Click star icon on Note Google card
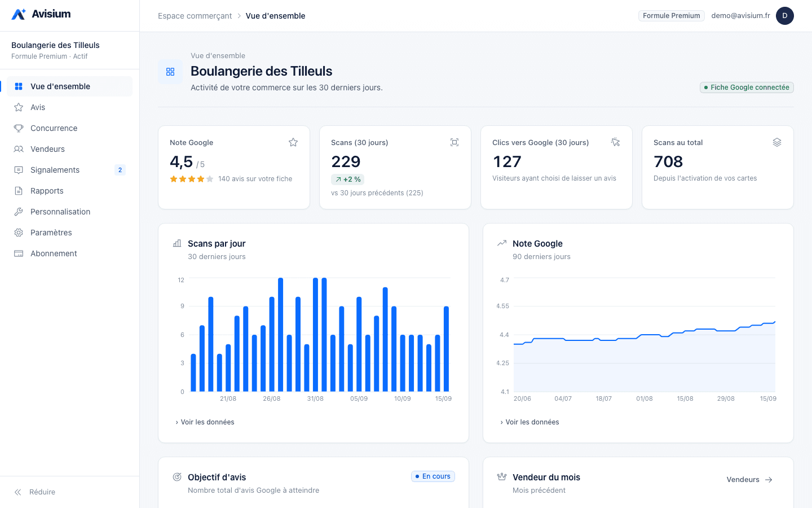The height and width of the screenshot is (508, 812). tap(293, 142)
